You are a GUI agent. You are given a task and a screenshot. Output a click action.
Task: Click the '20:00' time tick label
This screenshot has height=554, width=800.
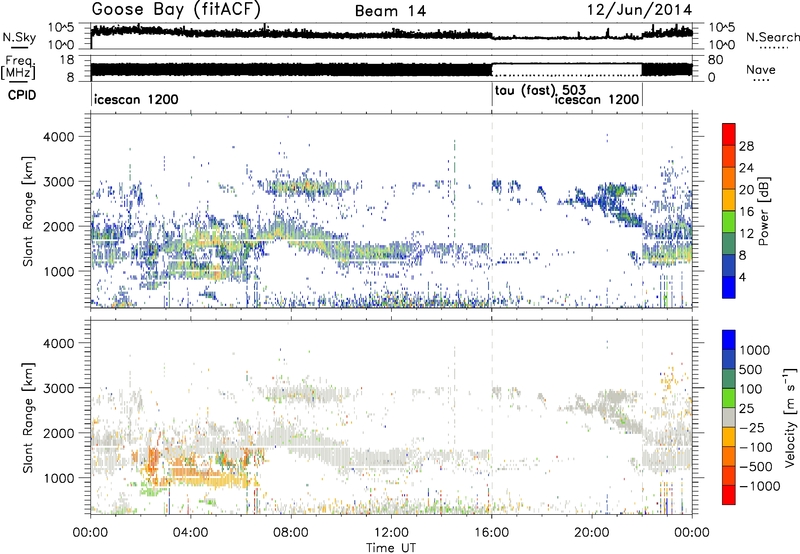(x=592, y=533)
